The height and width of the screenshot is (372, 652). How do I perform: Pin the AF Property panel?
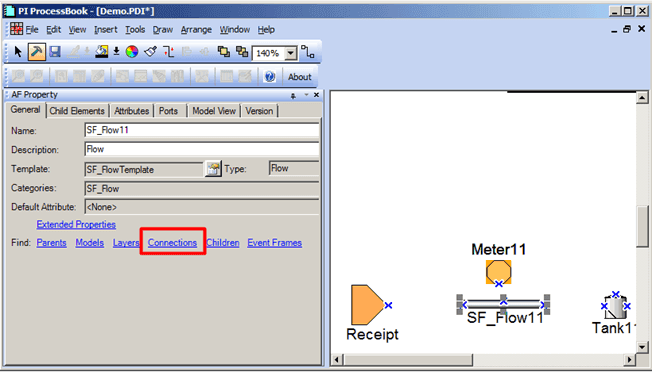293,96
